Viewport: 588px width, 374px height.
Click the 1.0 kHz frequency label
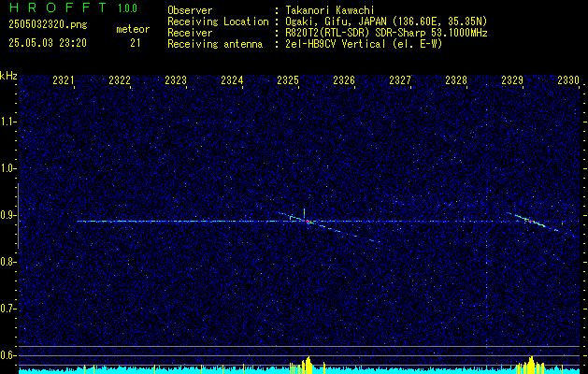pos(8,168)
